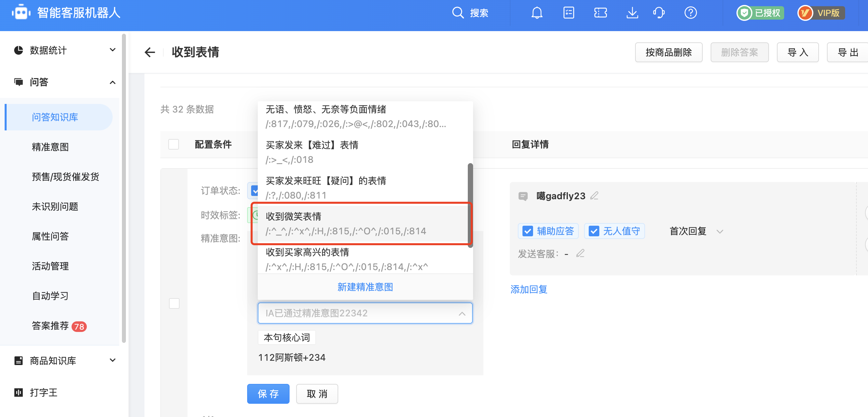Open the task list icon in header
This screenshot has height=417, width=868.
[569, 13]
